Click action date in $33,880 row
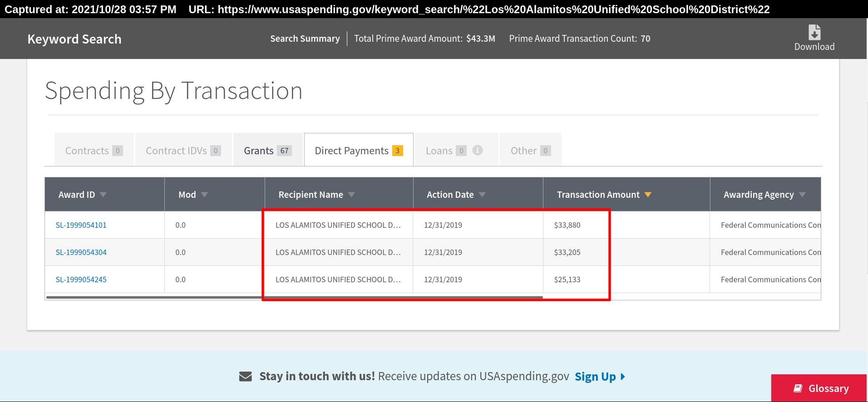 tap(443, 225)
